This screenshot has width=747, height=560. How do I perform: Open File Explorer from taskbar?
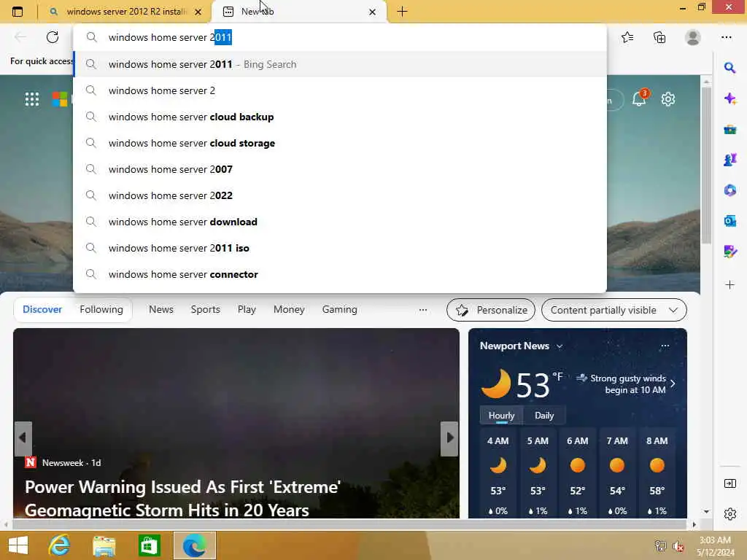pyautogui.click(x=104, y=545)
